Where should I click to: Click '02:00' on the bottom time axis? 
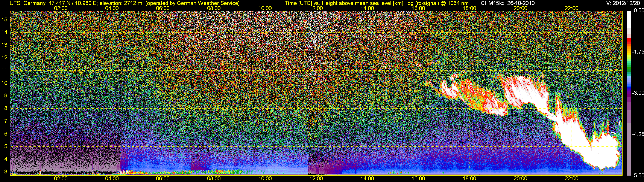(x=61, y=179)
